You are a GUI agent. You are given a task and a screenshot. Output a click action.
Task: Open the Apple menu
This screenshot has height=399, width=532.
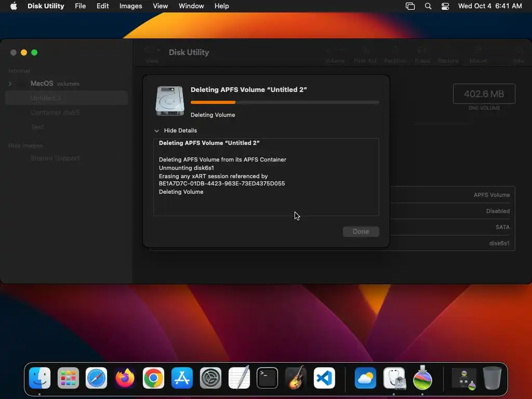(x=14, y=6)
